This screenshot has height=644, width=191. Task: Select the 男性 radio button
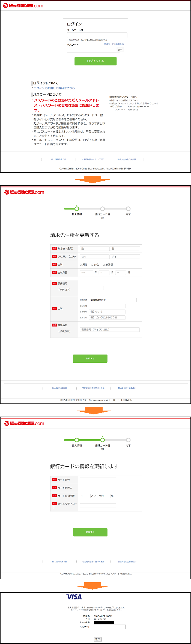click(x=81, y=265)
